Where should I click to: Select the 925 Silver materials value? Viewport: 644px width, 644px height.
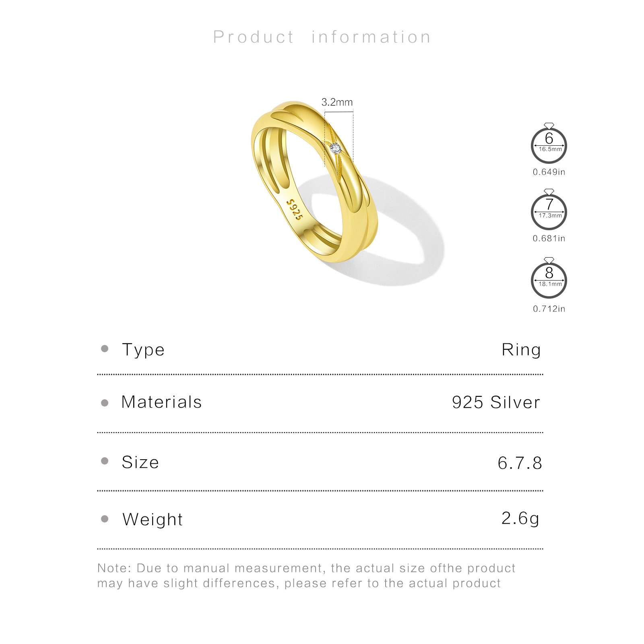[496, 402]
